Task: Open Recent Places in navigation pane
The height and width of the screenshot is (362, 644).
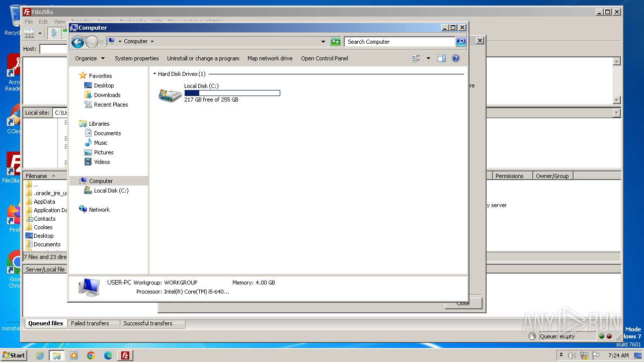Action: click(111, 105)
